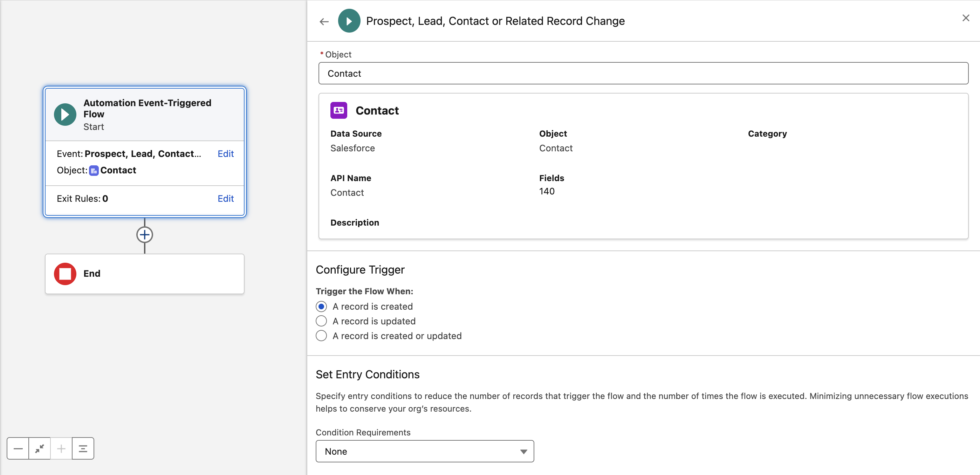Click Edit next to Exit Rules
980x475 pixels.
[x=225, y=198]
